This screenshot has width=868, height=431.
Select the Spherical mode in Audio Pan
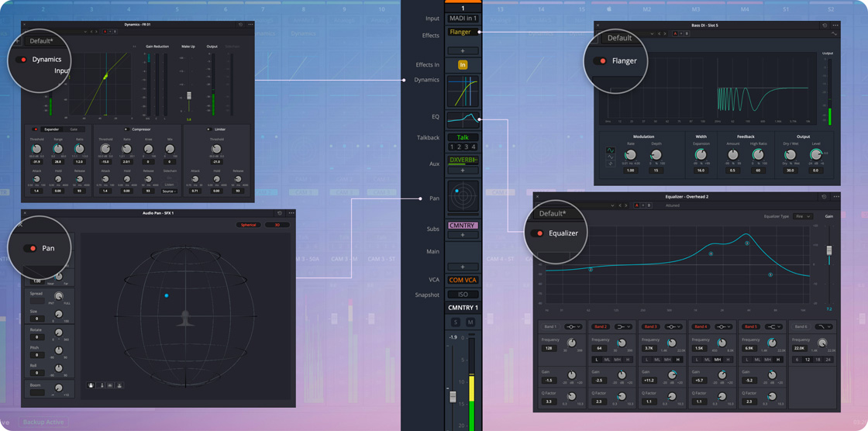248,225
